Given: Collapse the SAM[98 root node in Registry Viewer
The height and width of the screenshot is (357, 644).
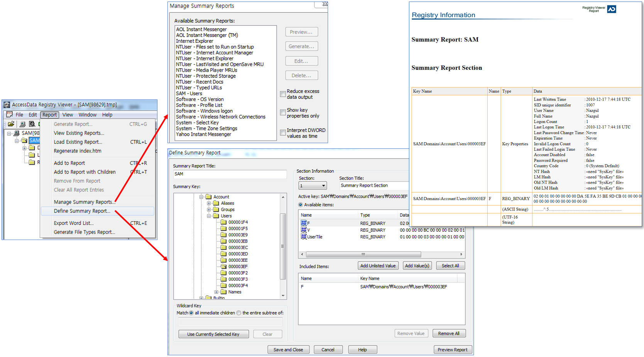Looking at the screenshot, I should 9,133.
